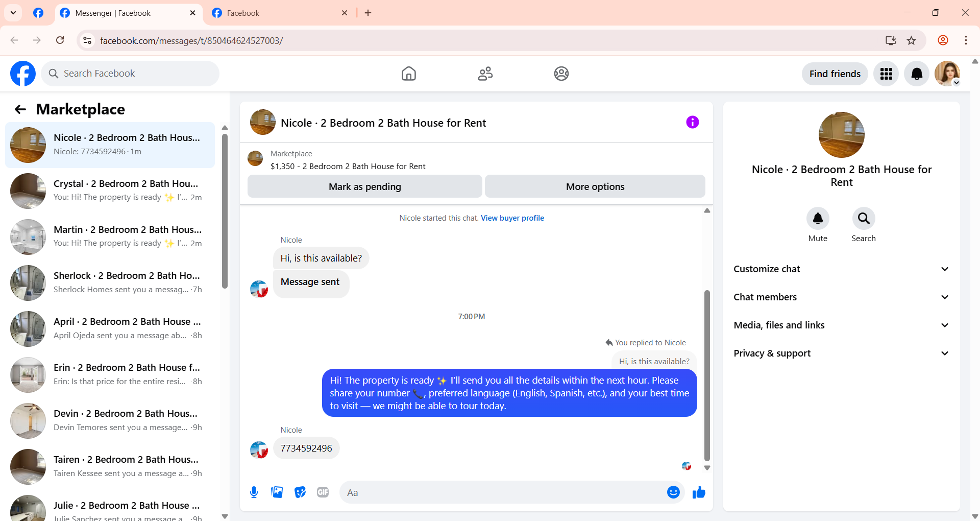980x521 pixels.
Task: Expand Media, files and links section
Action: point(842,325)
